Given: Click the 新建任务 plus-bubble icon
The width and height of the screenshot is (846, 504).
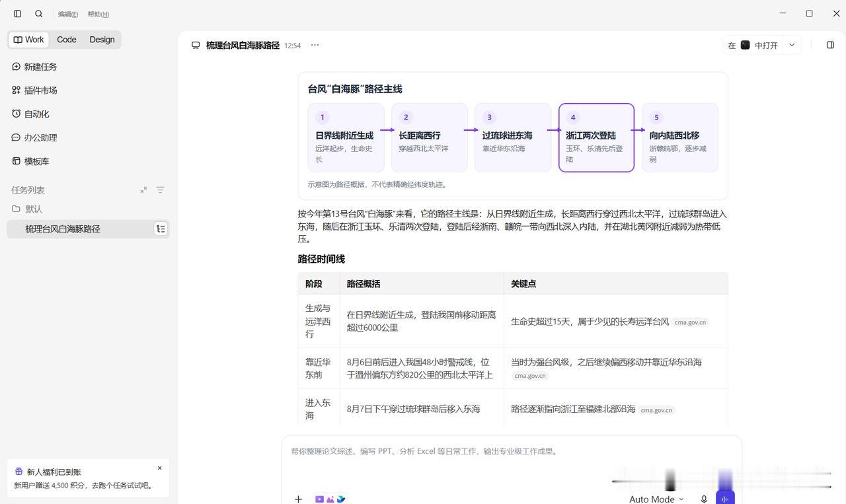Looking at the screenshot, I should coord(17,67).
